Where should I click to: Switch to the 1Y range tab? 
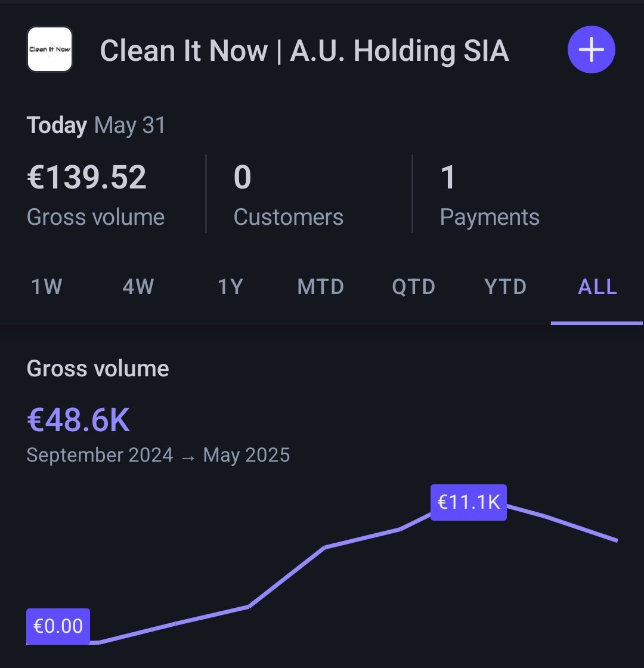[x=230, y=287]
